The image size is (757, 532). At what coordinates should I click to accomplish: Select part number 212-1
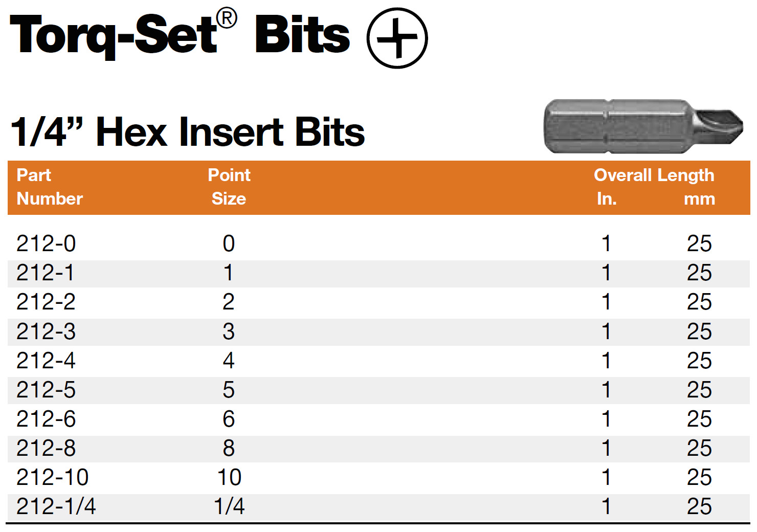(x=45, y=273)
